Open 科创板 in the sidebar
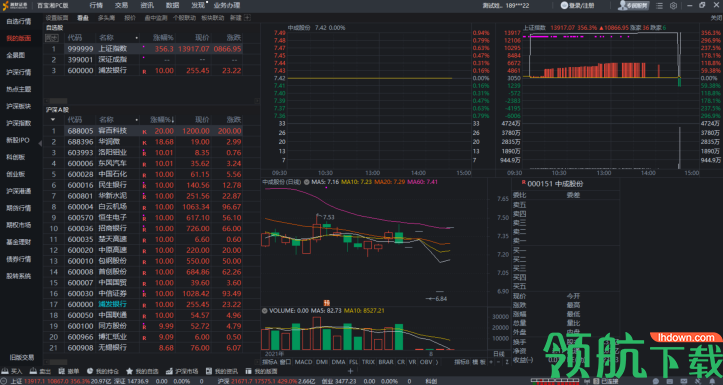This screenshot has height=385, width=723. click(x=16, y=157)
